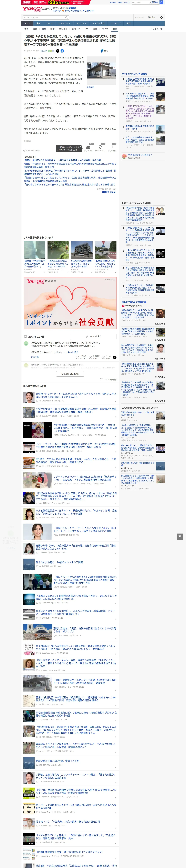Open settings via the gear icon

click(161, 17)
